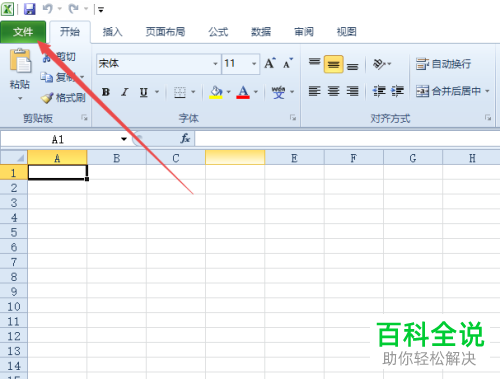Expand the Name Box dropdown arrow
500x379 pixels.
pyautogui.click(x=124, y=139)
